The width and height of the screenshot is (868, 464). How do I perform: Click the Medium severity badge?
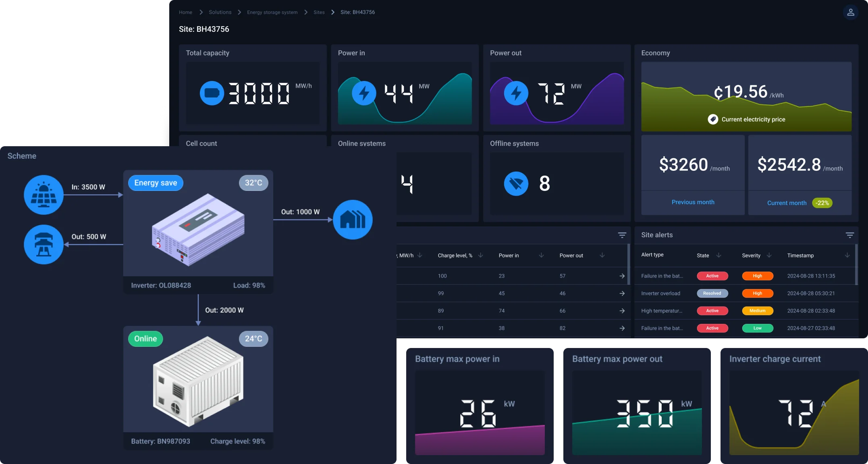point(758,311)
